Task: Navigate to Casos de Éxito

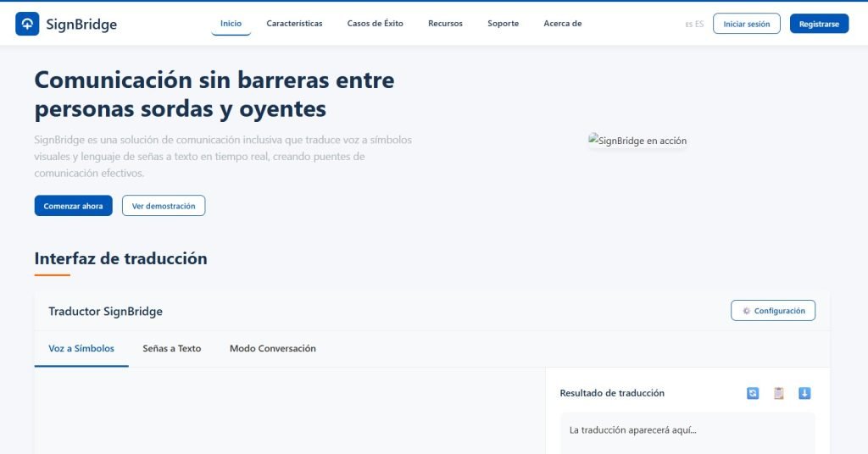Action: click(x=375, y=24)
